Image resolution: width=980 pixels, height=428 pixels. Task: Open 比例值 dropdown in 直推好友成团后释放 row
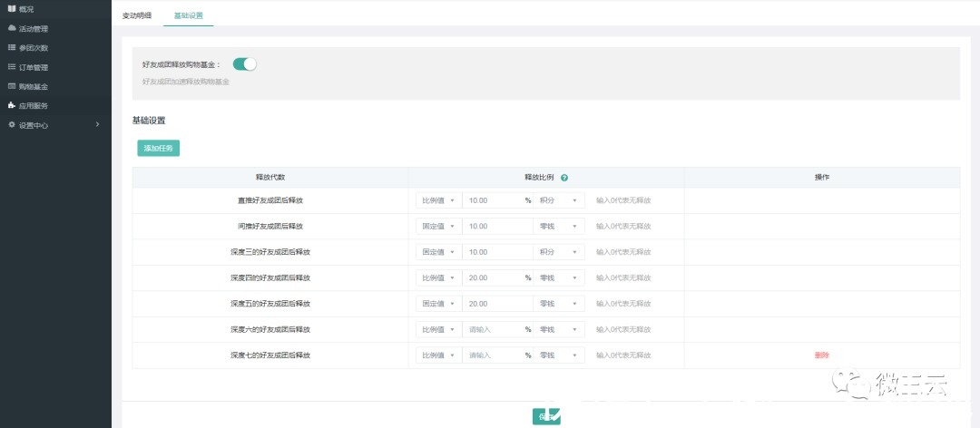[x=439, y=199]
